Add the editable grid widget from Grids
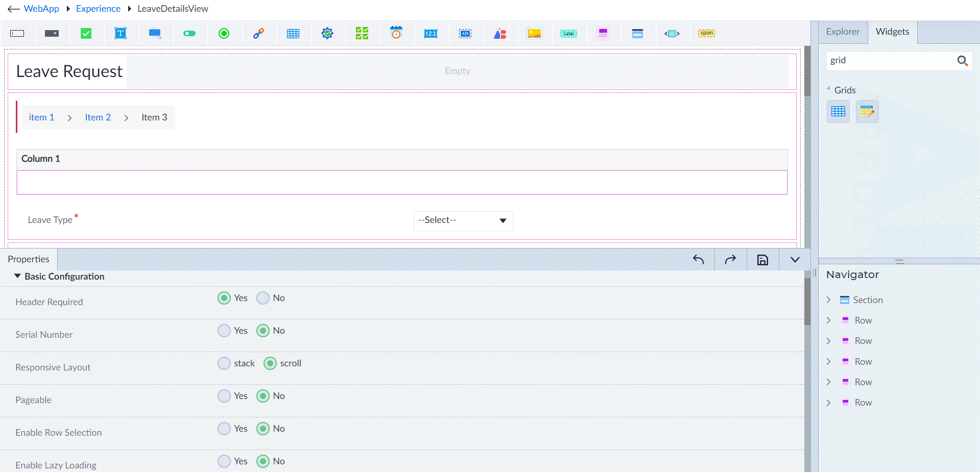This screenshot has height=473, width=980. 867,111
